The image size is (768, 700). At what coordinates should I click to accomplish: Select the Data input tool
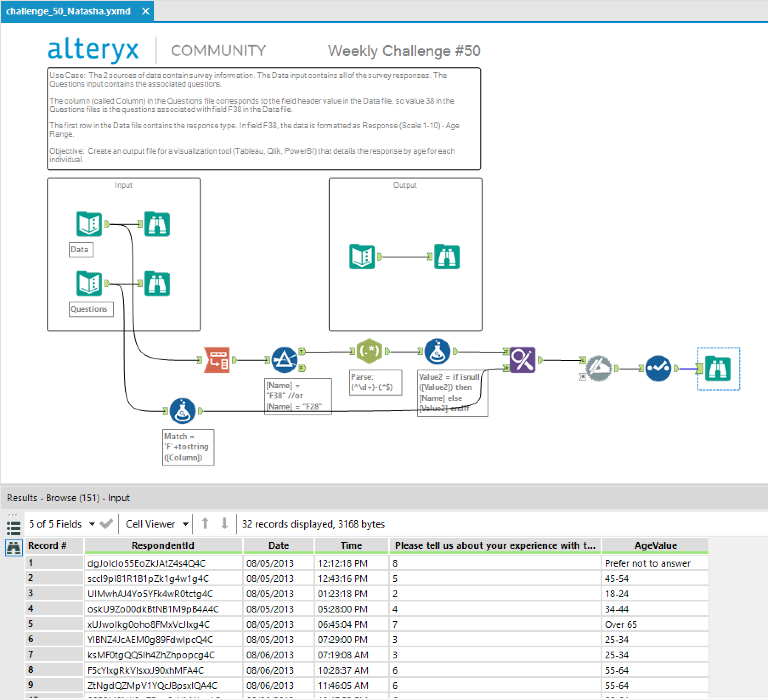(89, 224)
